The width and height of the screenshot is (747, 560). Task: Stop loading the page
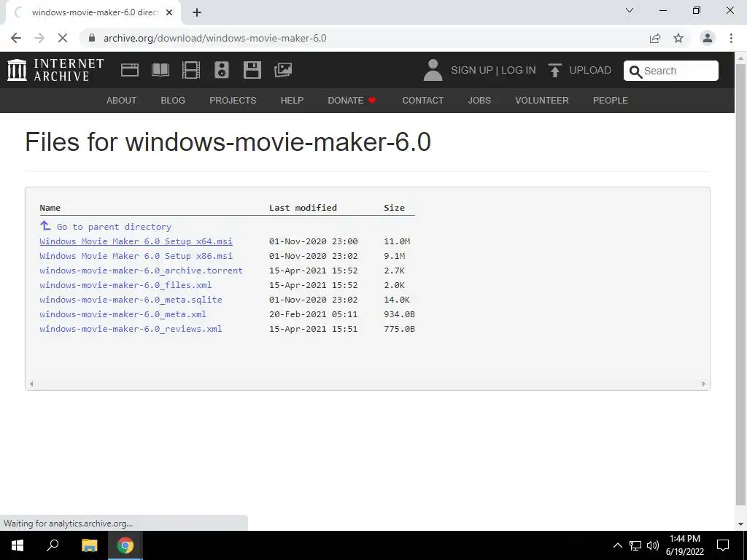click(x=63, y=38)
